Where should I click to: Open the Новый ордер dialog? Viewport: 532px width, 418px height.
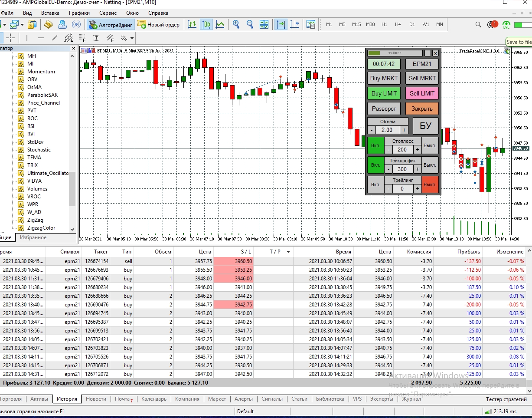tap(158, 25)
